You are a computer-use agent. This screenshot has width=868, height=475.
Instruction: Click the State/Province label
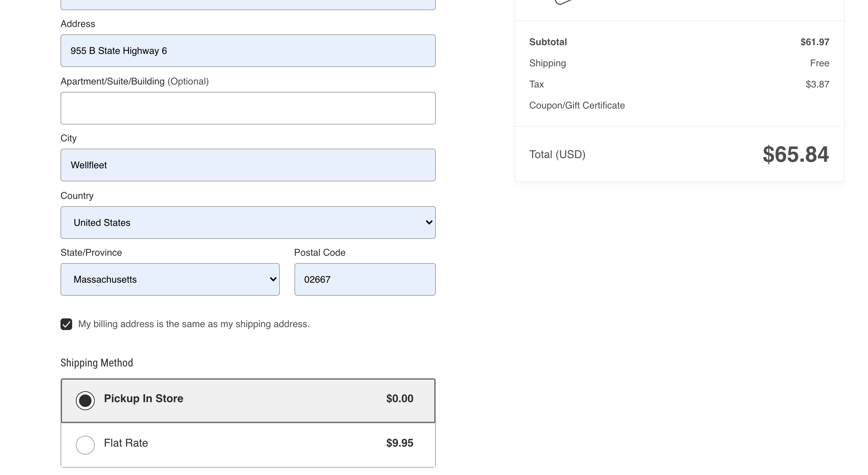(x=91, y=252)
